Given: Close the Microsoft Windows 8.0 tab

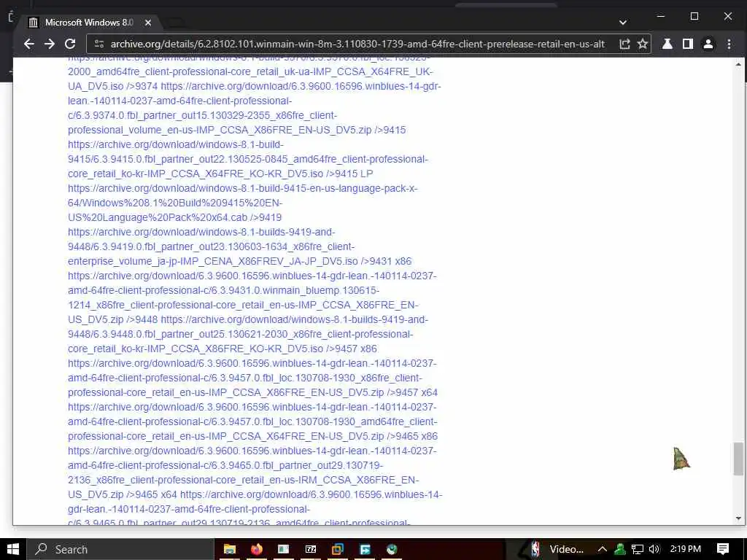Looking at the screenshot, I should tap(147, 23).
